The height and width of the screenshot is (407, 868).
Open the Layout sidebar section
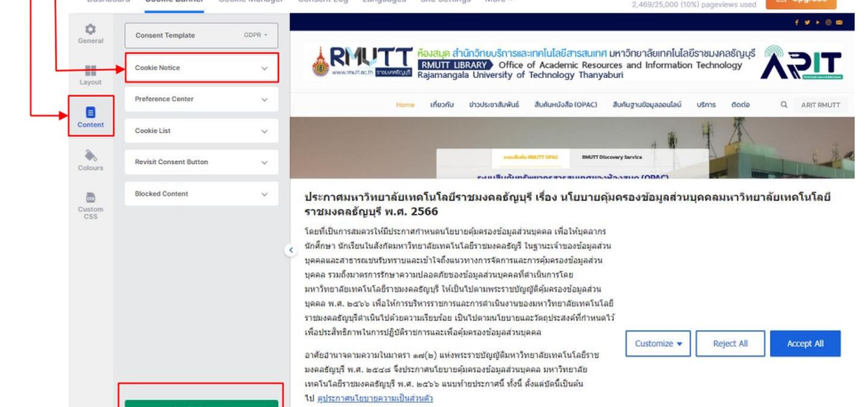pyautogui.click(x=91, y=75)
